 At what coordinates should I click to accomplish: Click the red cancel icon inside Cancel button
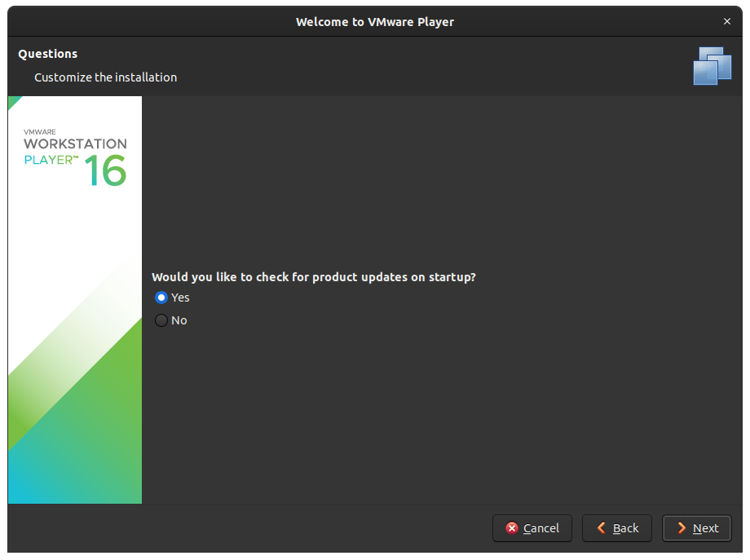point(512,528)
